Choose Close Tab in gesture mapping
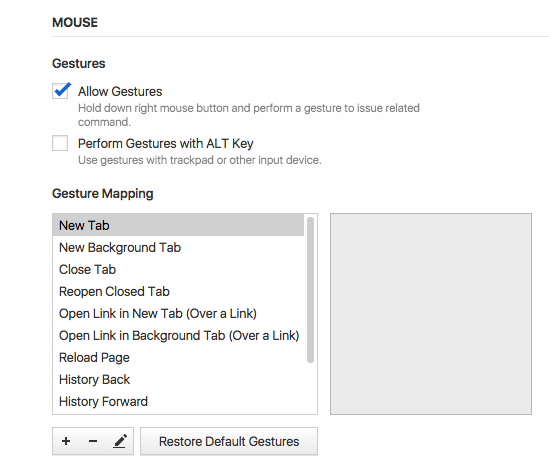 click(178, 269)
